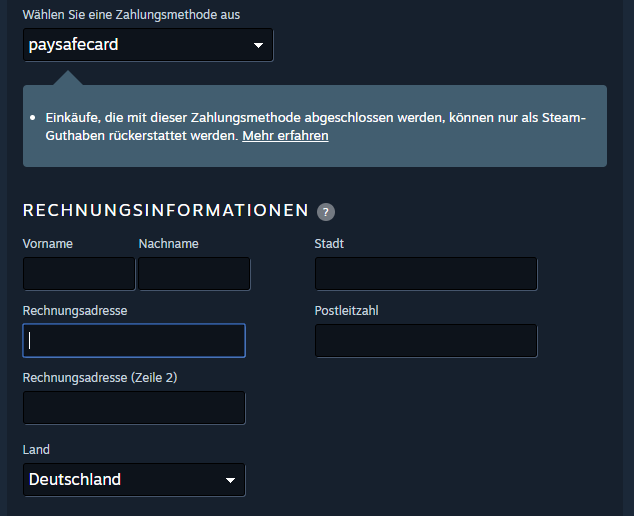The image size is (634, 516).
Task: Open the paysafecard payment method dropdown
Action: [x=147, y=45]
